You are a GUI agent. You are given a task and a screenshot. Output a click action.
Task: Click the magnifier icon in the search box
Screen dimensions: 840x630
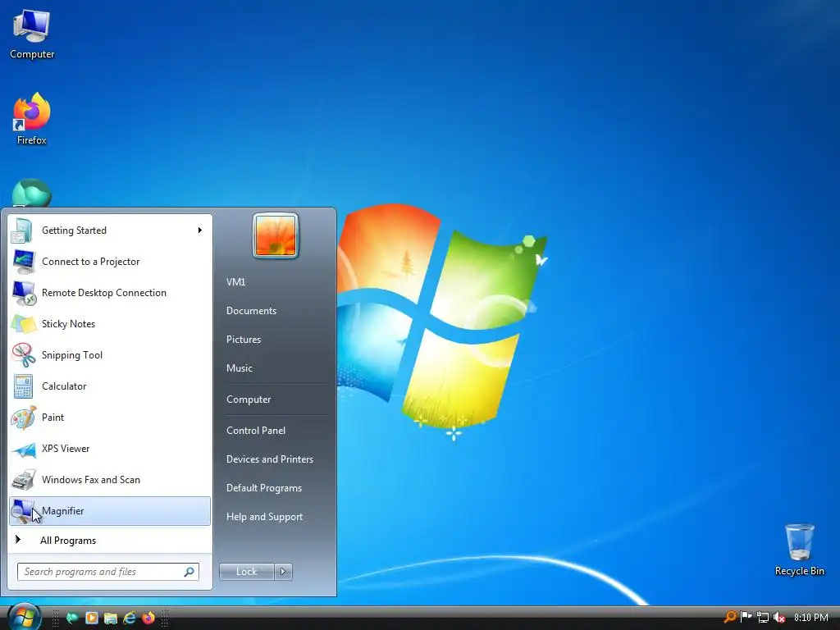point(189,572)
